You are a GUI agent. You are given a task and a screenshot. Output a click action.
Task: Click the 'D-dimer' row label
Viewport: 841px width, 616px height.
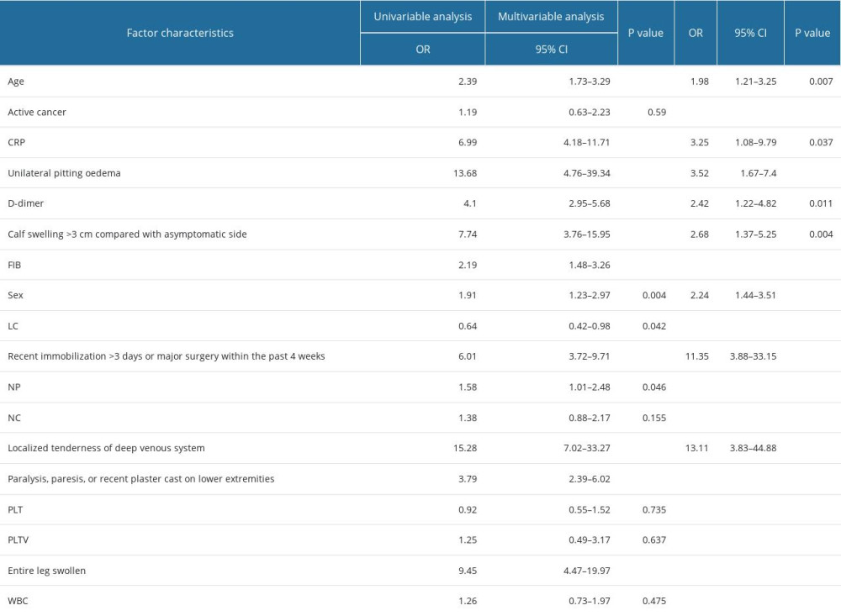(26, 203)
